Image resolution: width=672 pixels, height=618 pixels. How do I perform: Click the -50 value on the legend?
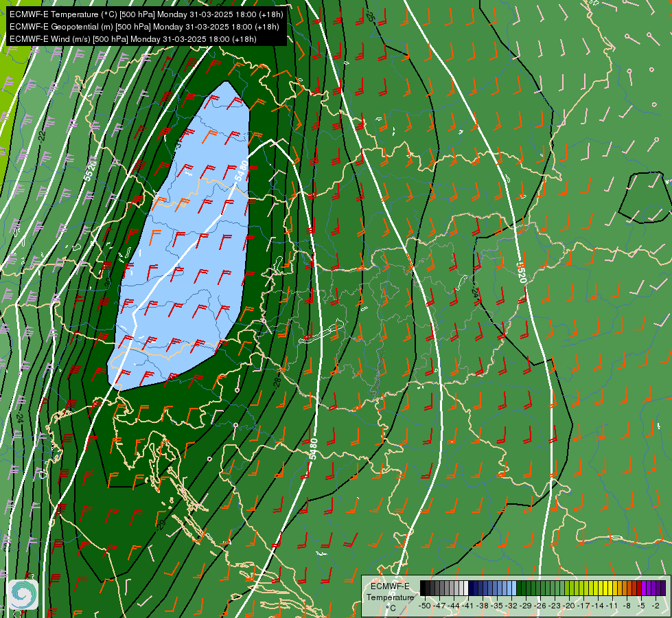[425, 606]
